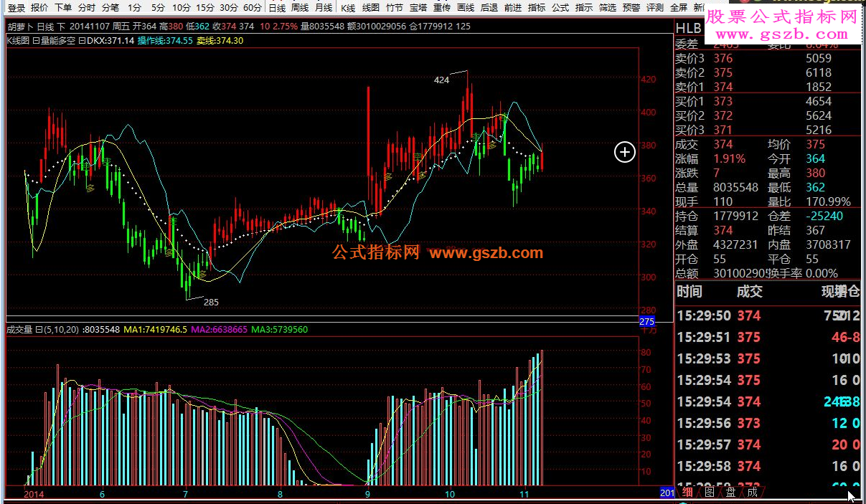Select the 买价2 row at 372
This screenshot has width=866, height=504.
[767, 115]
